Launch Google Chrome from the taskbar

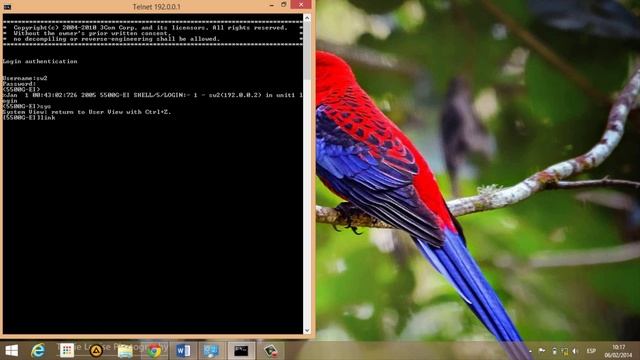pyautogui.click(x=154, y=351)
